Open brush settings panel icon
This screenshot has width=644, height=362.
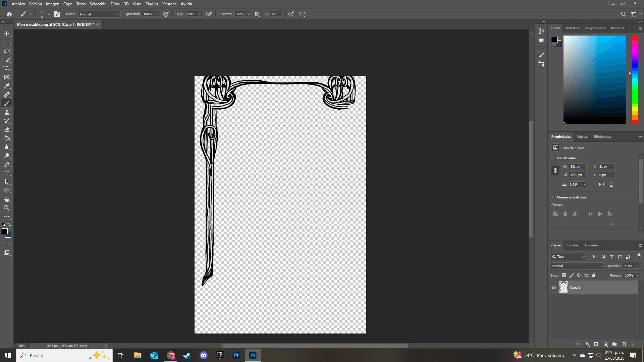[x=57, y=14]
